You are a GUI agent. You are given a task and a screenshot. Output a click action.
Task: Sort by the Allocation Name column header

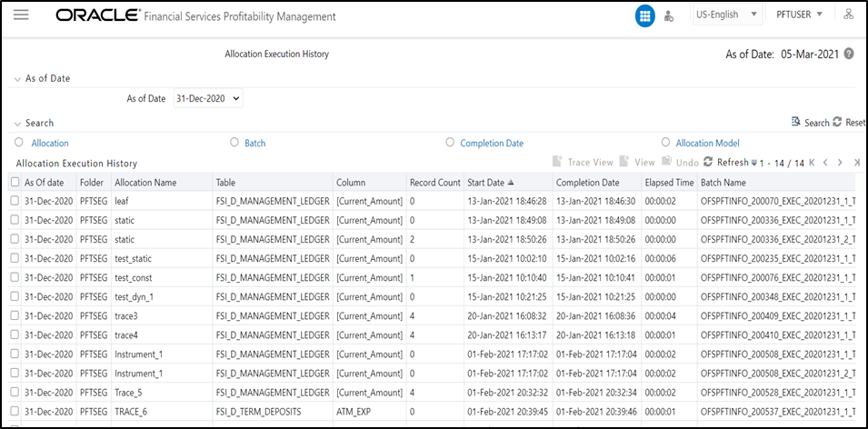click(145, 183)
